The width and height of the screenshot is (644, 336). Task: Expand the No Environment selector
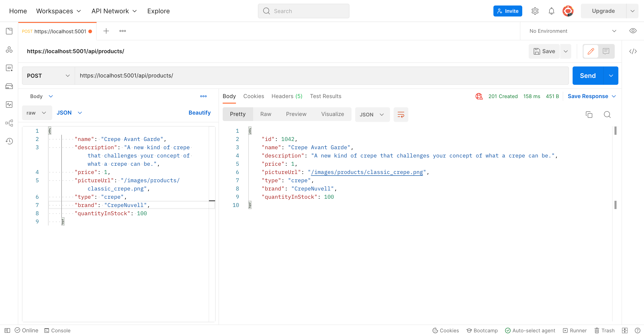coord(572,31)
